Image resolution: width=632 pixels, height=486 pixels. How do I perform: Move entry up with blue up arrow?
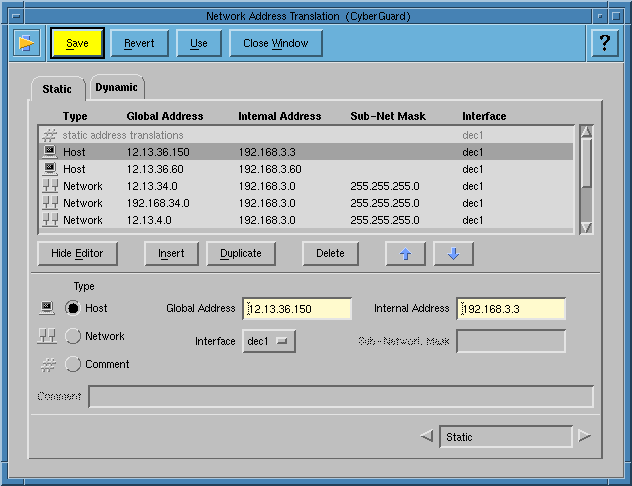coord(405,254)
